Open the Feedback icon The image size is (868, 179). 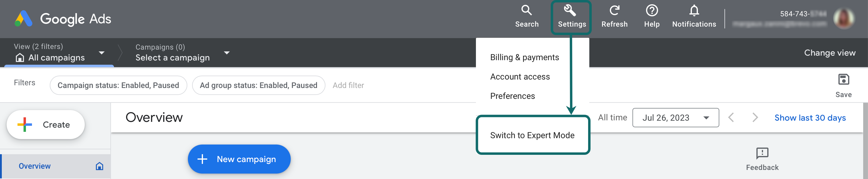762,153
